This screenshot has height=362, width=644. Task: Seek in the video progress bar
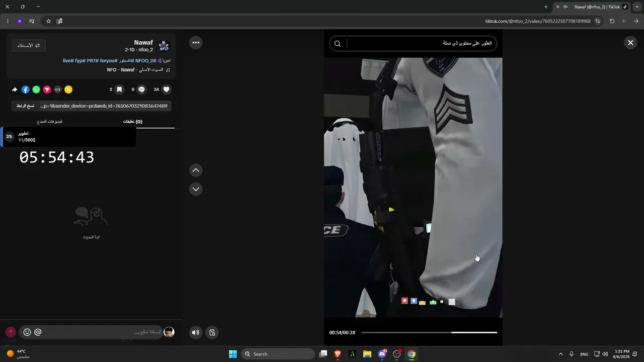coord(429,332)
